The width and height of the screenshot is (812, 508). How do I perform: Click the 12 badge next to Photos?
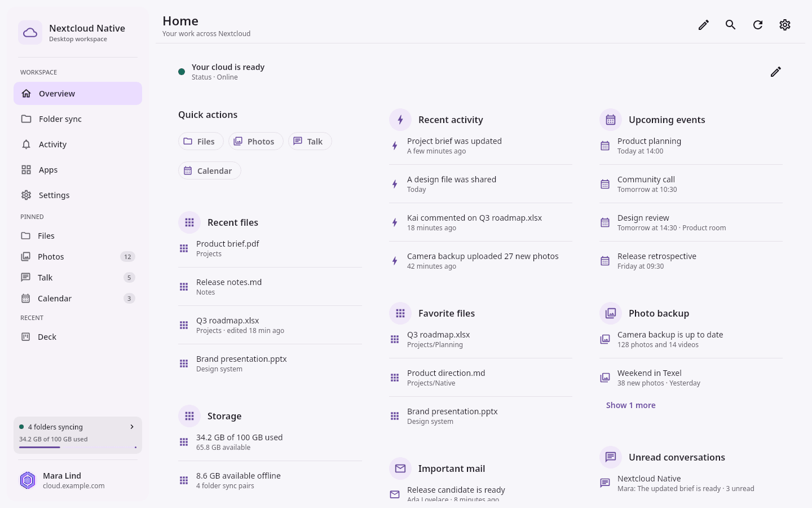point(127,257)
